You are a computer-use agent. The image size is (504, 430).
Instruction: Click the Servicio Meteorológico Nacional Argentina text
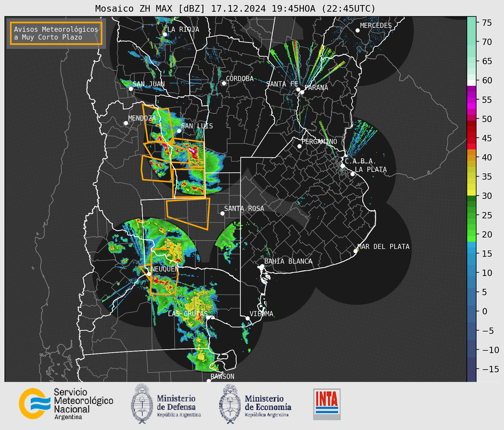coord(83,404)
